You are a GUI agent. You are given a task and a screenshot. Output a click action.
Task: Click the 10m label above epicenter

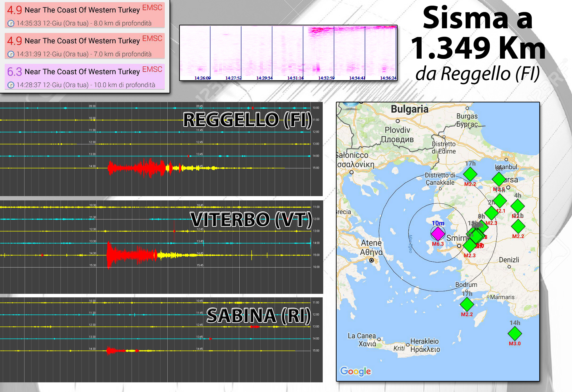pos(438,223)
